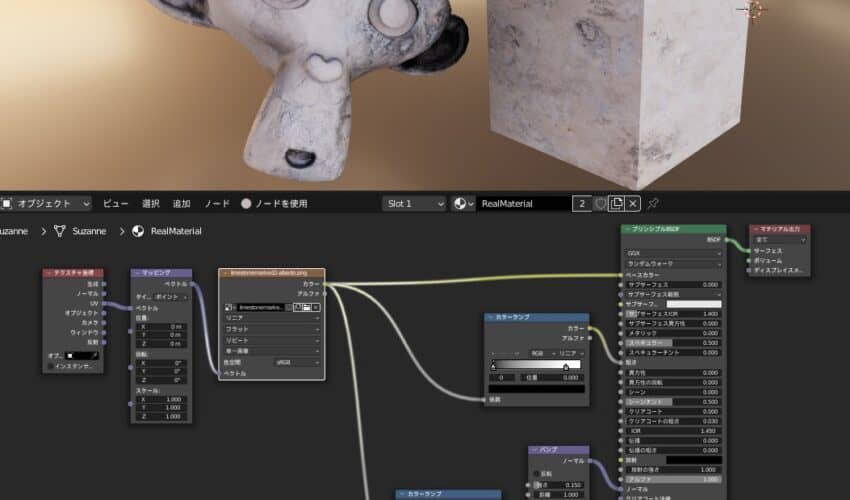Open the ランダムウォーク subsurface method dropdown
This screenshot has height=500, width=850.
673,264
